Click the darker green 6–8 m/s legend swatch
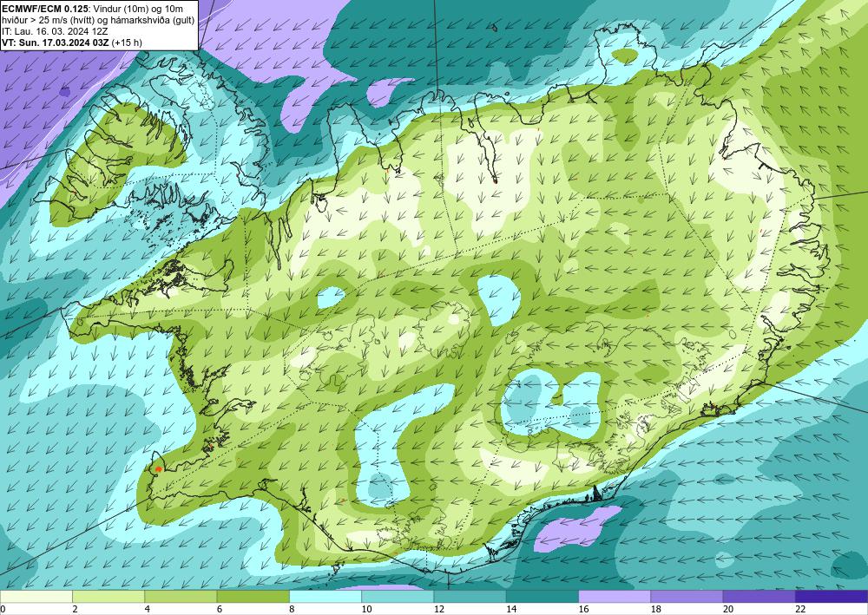 click(x=253, y=597)
